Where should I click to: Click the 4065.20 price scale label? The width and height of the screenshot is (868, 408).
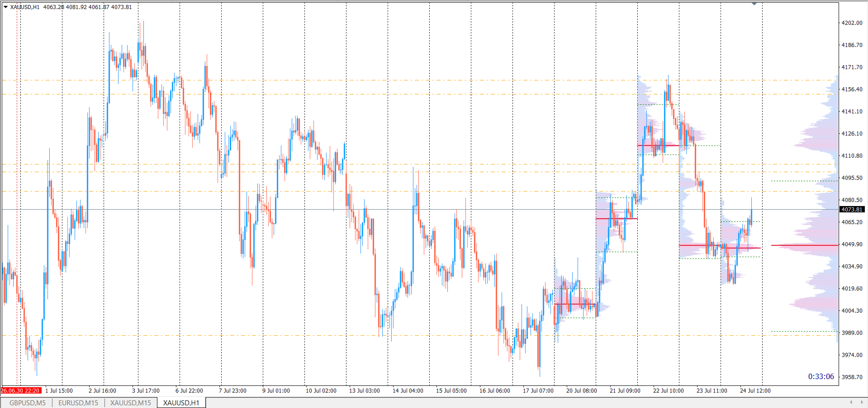click(852, 222)
